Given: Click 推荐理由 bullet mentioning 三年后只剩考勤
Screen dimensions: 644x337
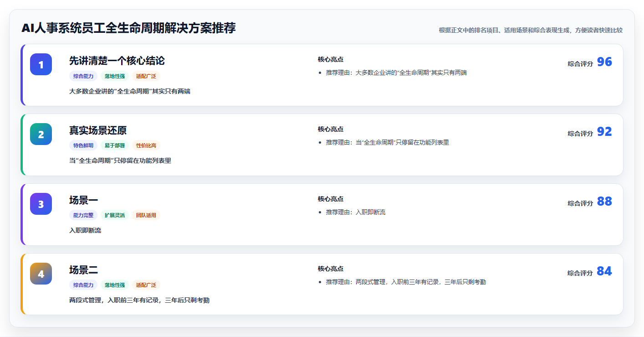Looking at the screenshot, I should coord(406,282).
